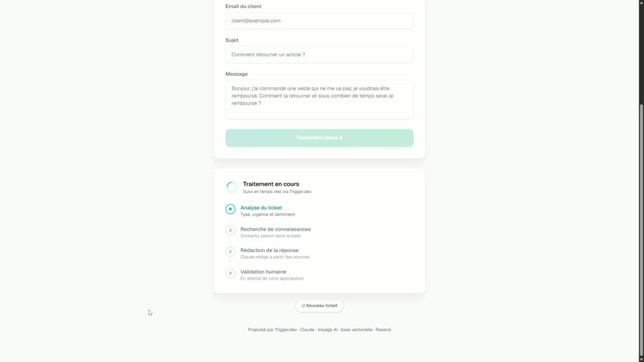The image size is (644, 362).
Task: Click the down arrow in Traitement lancé button
Action: coord(341,138)
